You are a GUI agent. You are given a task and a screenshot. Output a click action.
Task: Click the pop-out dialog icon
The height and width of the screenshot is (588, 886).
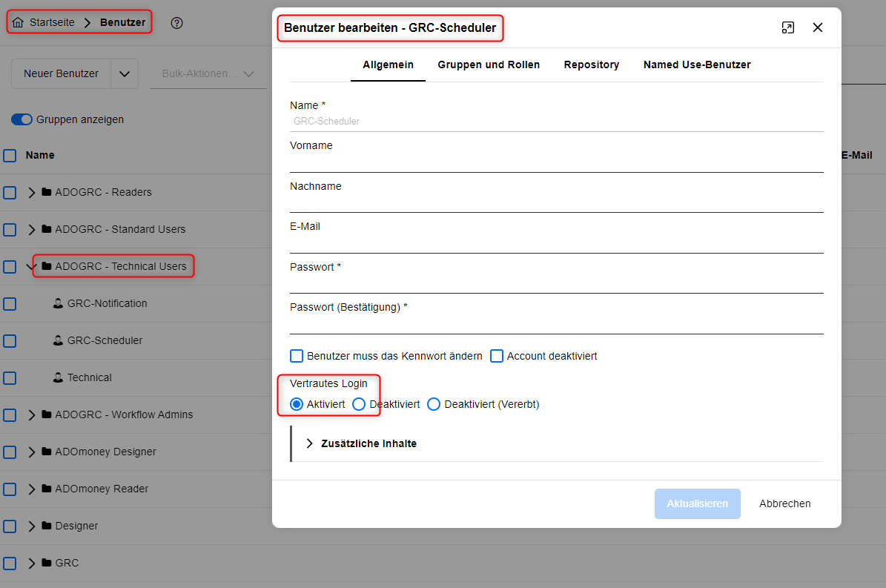pos(787,27)
